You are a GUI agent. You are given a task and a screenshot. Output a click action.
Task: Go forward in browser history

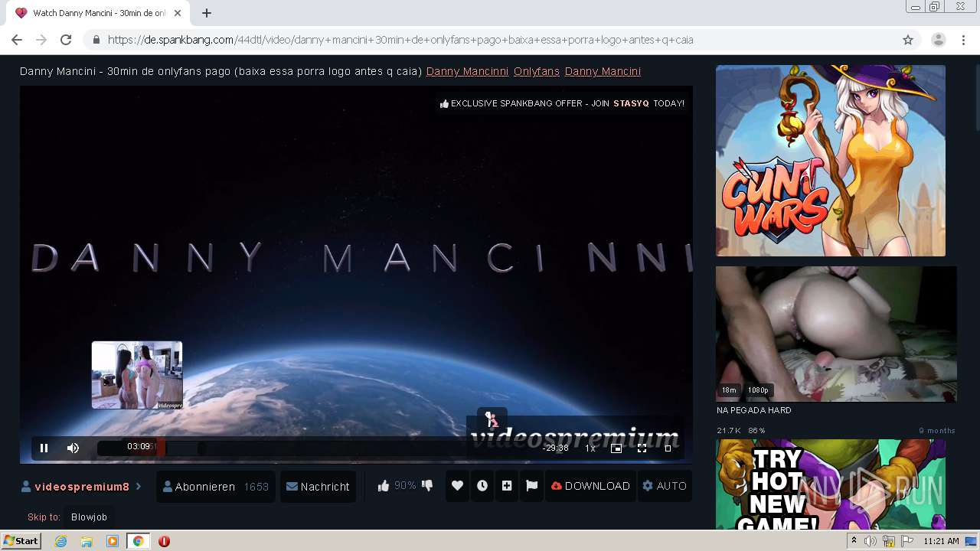pyautogui.click(x=41, y=40)
